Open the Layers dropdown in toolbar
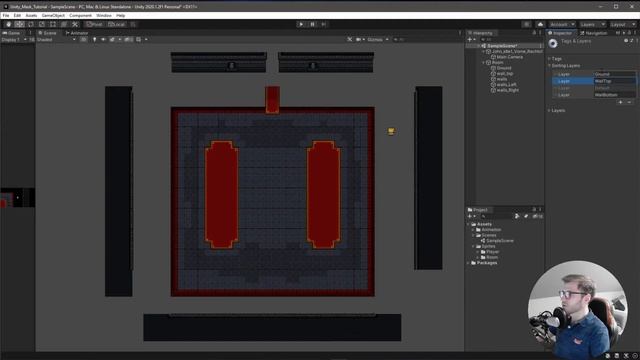The image size is (640, 360). point(592,24)
